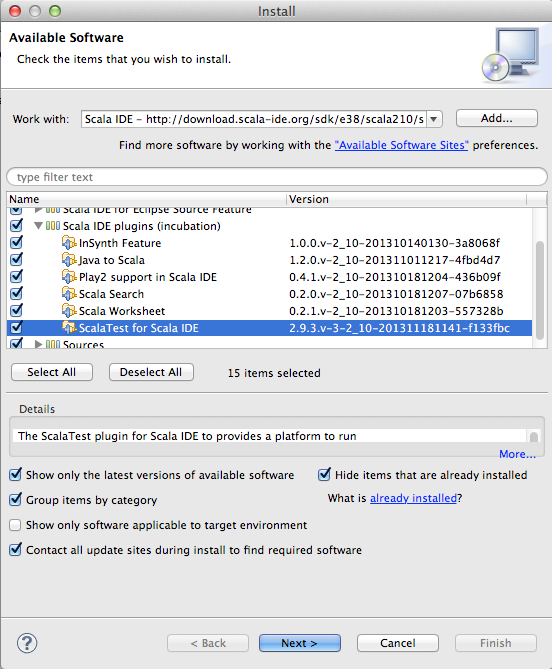Cancel the Install dialog
Image resolution: width=552 pixels, height=669 pixels.
pyautogui.click(x=398, y=643)
